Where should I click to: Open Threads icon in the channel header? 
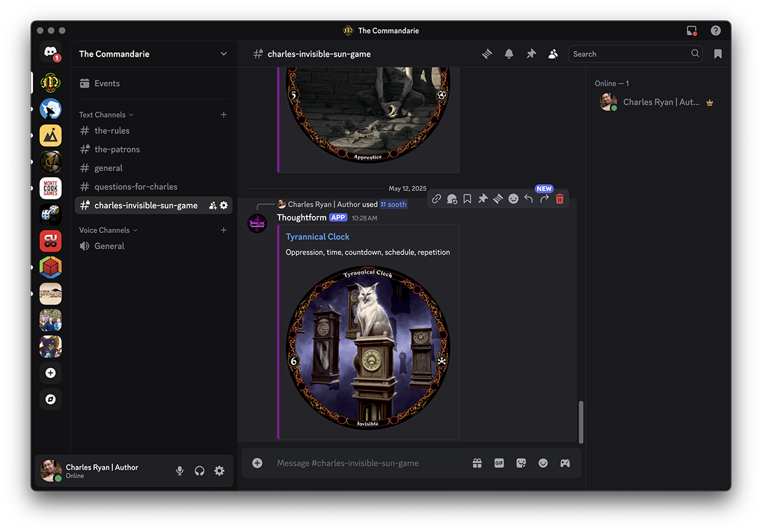pyautogui.click(x=487, y=54)
